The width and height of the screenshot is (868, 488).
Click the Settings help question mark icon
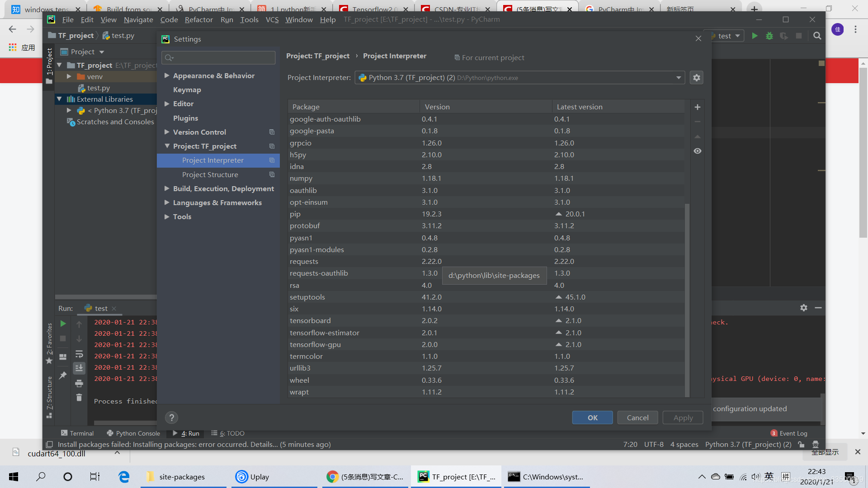tap(171, 418)
